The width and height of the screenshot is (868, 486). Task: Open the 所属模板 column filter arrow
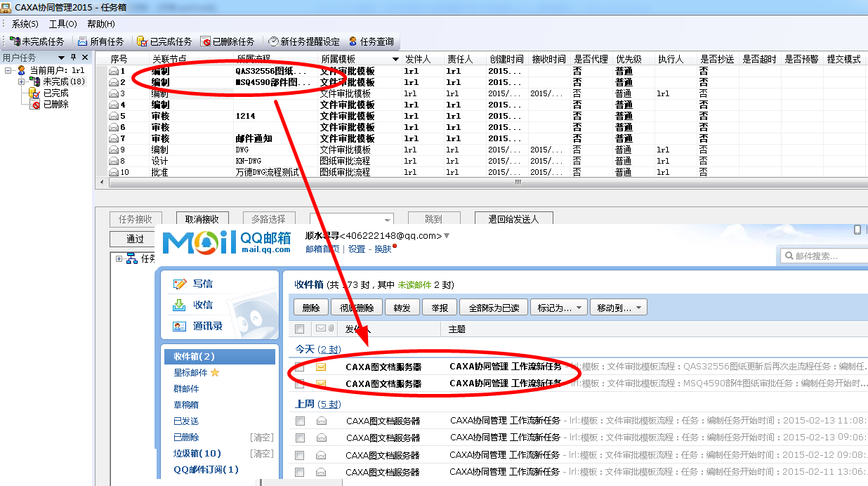[x=395, y=60]
